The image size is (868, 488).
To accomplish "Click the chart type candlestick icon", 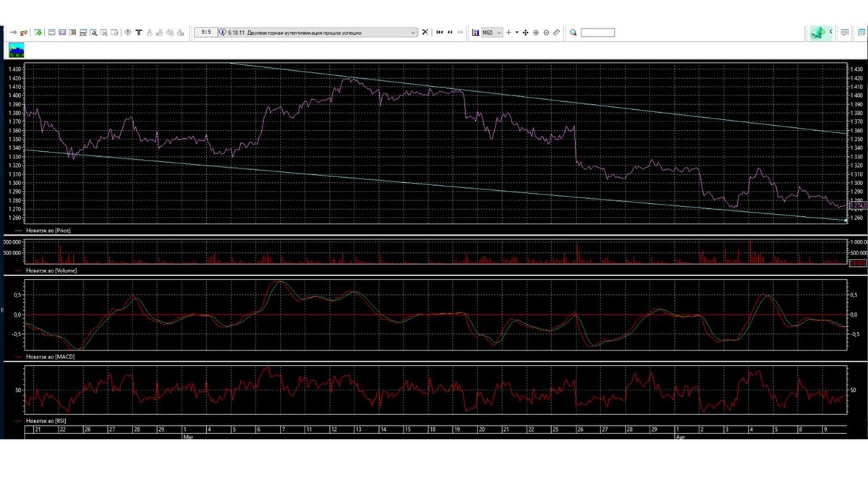I will [475, 33].
